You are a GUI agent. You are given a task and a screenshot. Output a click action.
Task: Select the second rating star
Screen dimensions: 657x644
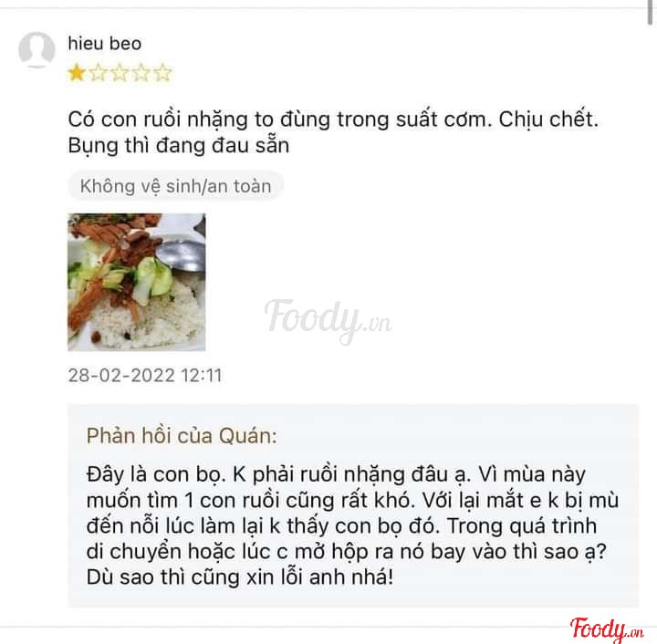tap(98, 73)
